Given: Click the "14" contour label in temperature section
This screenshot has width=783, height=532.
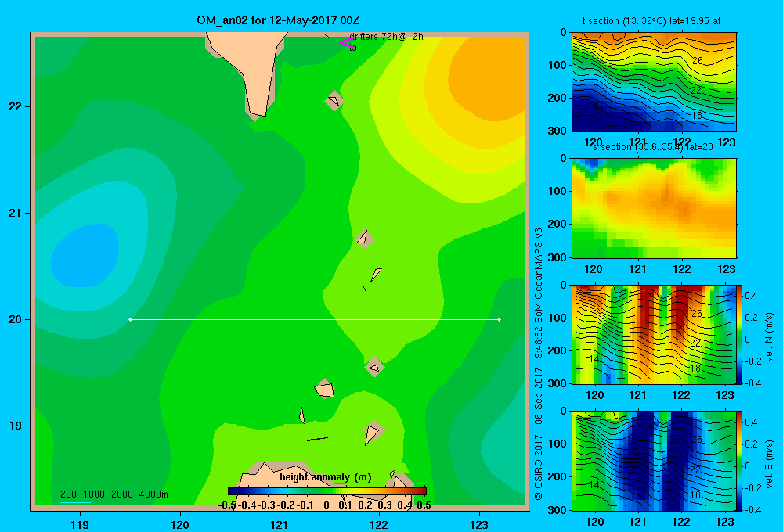Looking at the screenshot, I should pos(593,106).
